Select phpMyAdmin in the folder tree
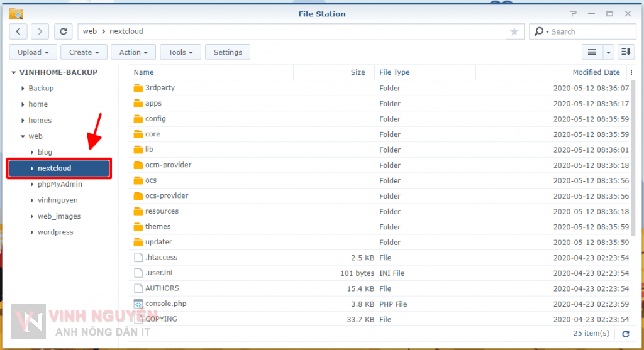Image resolution: width=644 pixels, height=350 pixels. click(x=60, y=184)
